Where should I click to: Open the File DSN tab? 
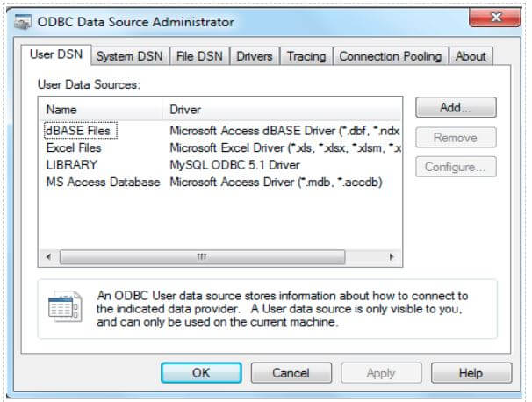coord(199,56)
